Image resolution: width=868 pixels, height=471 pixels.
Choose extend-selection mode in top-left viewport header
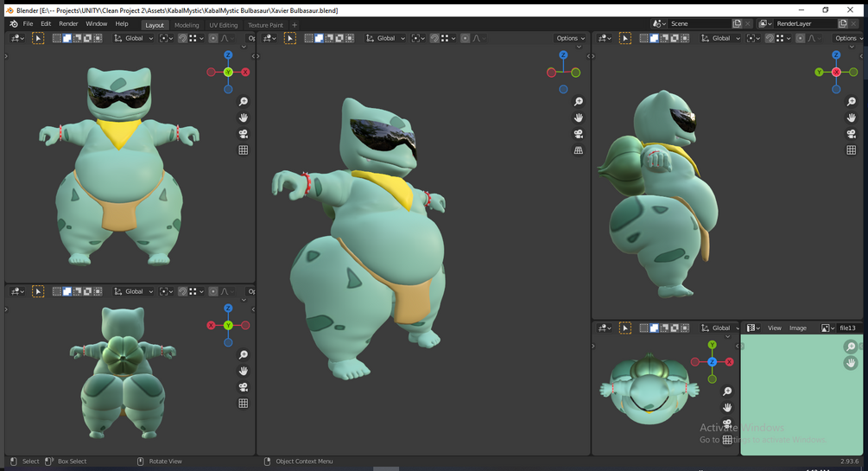click(x=67, y=38)
